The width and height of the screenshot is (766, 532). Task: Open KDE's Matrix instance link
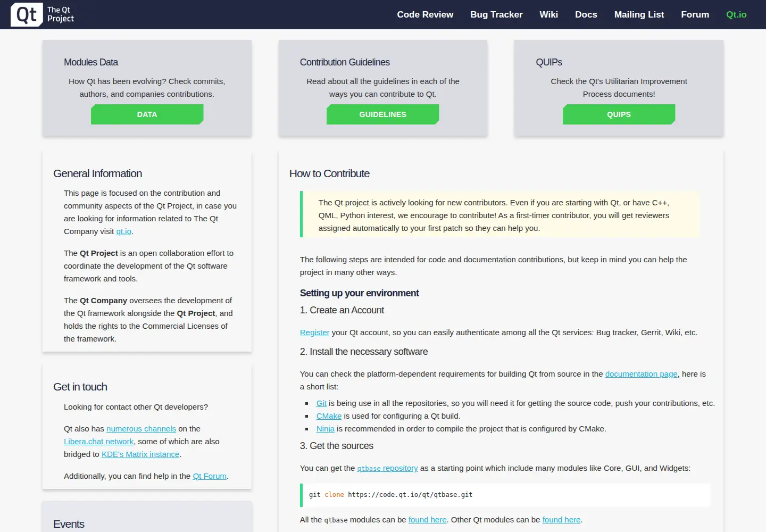pos(140,454)
